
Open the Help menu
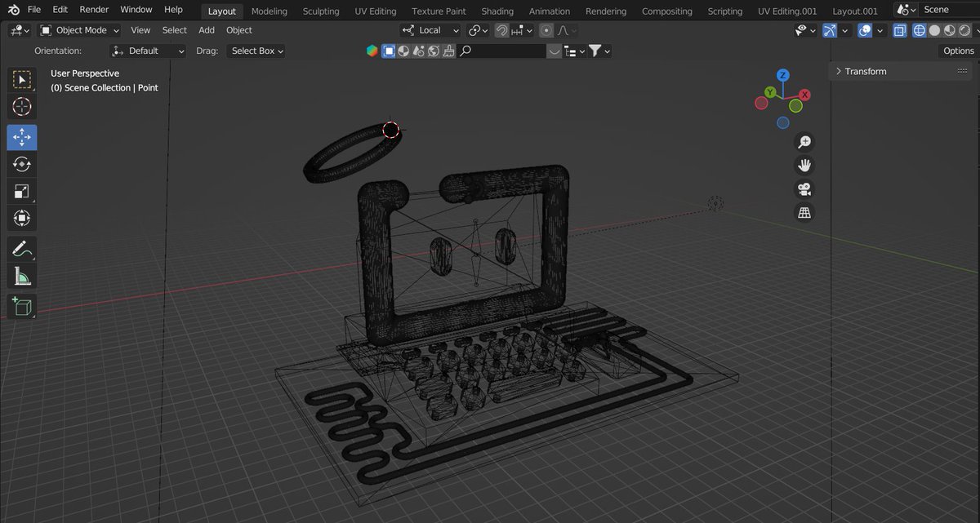(173, 10)
